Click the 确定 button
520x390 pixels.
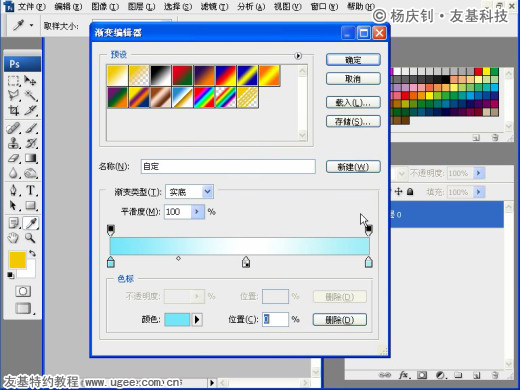coord(353,60)
